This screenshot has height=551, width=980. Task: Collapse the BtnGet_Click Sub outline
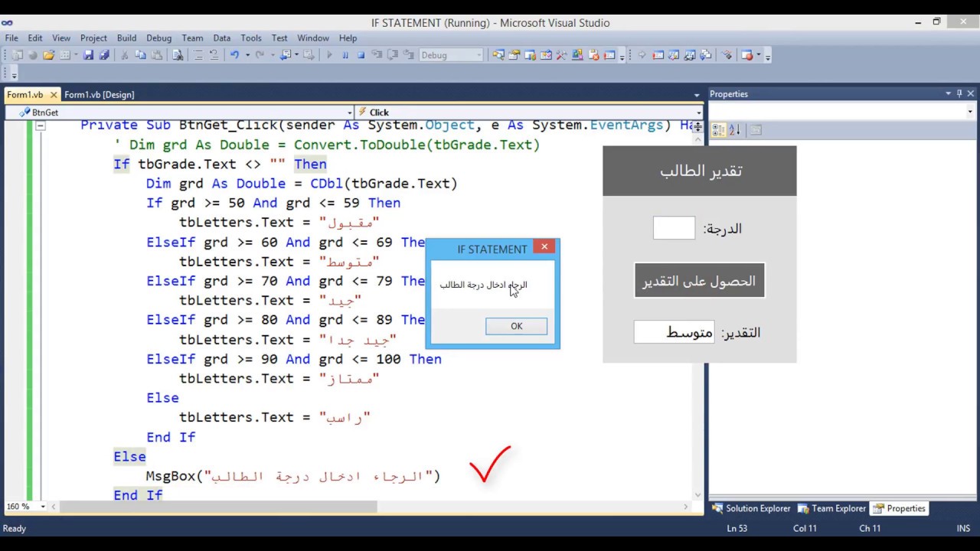tap(41, 126)
